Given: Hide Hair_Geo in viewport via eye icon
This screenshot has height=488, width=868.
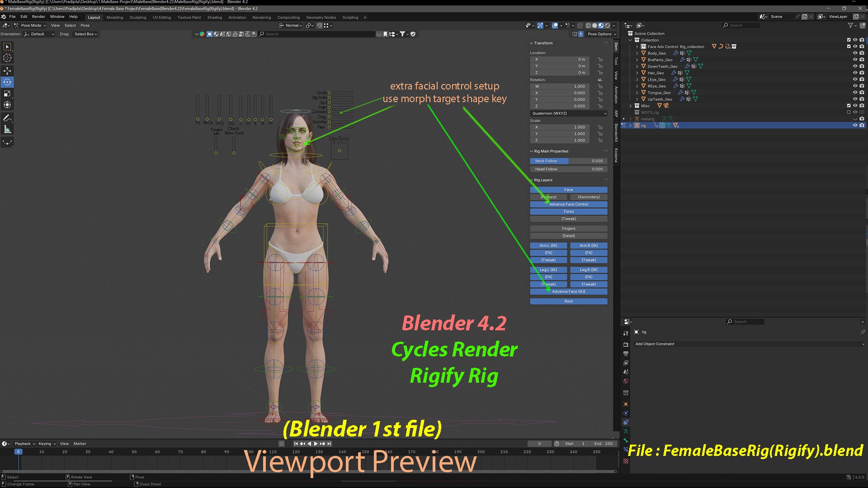Looking at the screenshot, I should point(855,73).
